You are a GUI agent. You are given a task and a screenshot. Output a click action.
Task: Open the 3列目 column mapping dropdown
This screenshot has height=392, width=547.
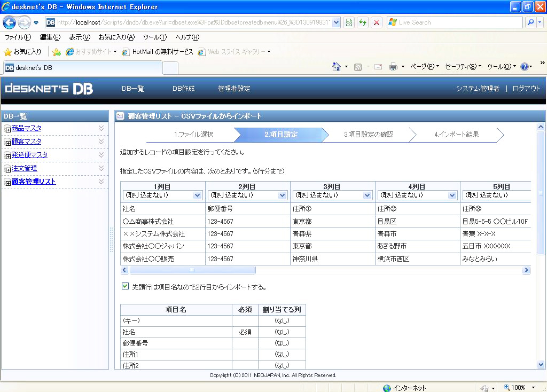[x=332, y=195]
